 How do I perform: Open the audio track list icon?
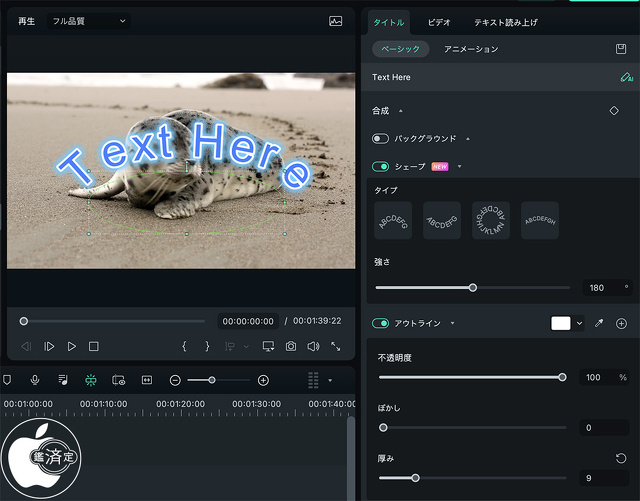click(x=63, y=380)
